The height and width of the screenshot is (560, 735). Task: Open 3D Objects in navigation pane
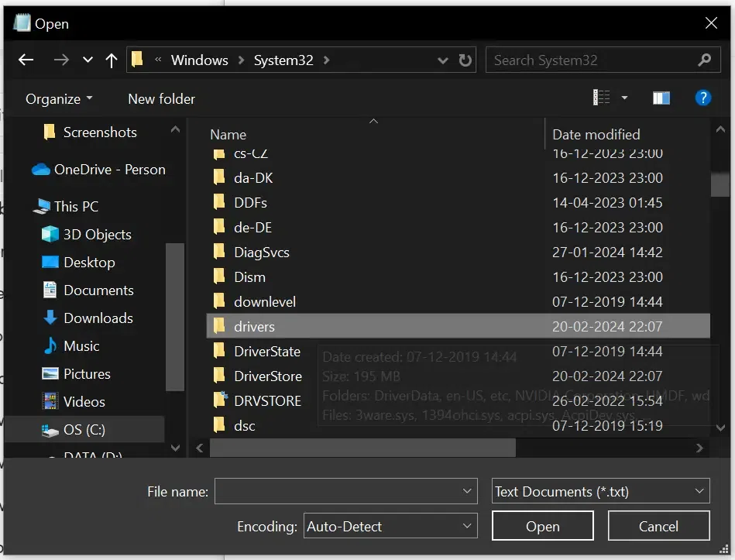87,235
